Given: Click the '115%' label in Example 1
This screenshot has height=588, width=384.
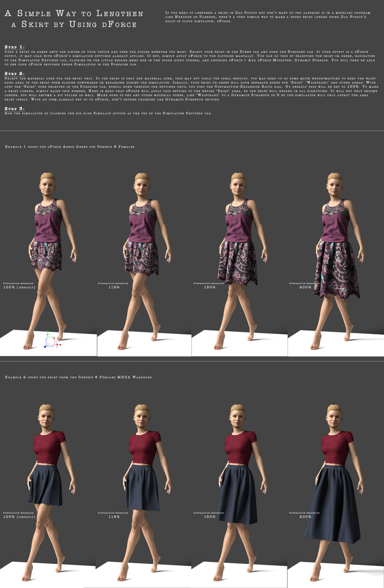Looking at the screenshot, I should 114,287.
